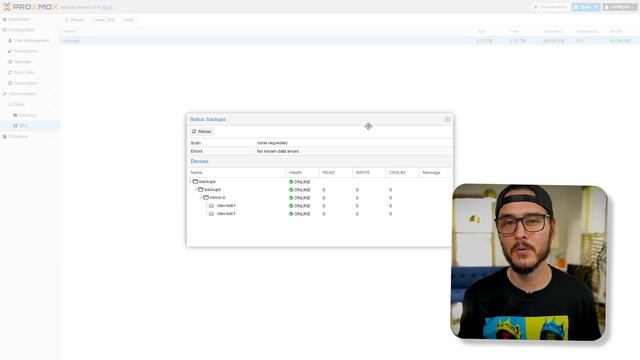Click the 'No known data errors' value

click(x=278, y=151)
